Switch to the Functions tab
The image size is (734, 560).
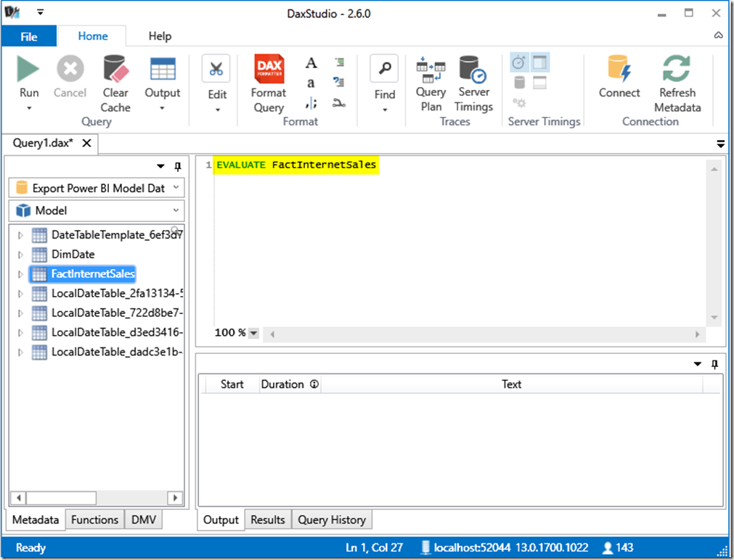click(x=94, y=520)
